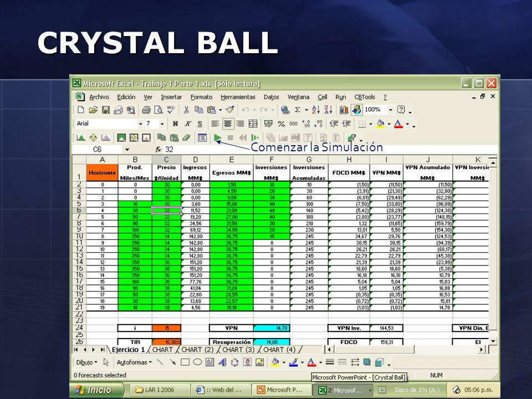Image resolution: width=532 pixels, height=399 pixels.
Task: Expand the paste options arrow
Action: (x=220, y=110)
